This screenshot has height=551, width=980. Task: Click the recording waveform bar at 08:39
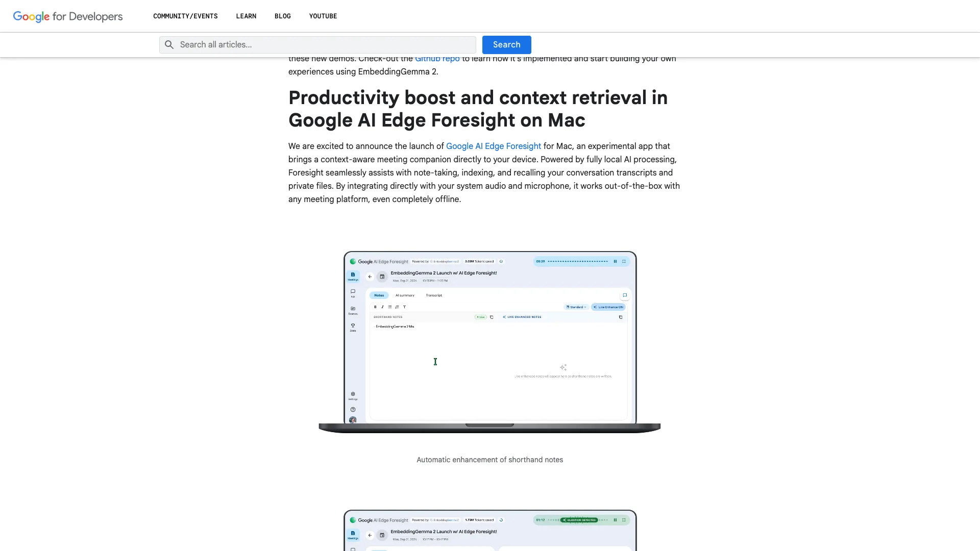(x=577, y=261)
